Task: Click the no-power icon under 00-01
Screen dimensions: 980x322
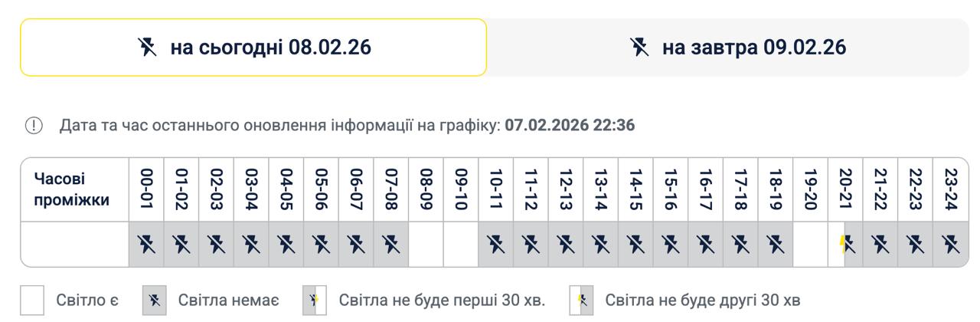Action: 146,245
